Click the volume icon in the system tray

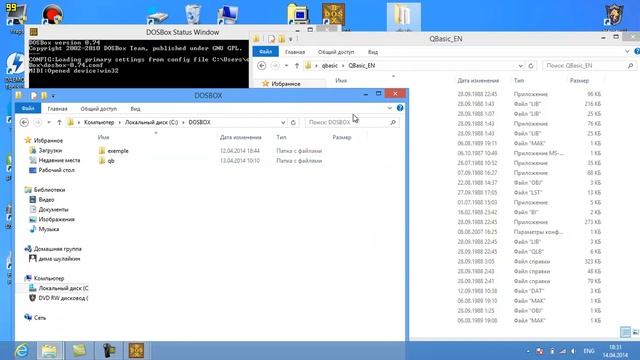573,351
